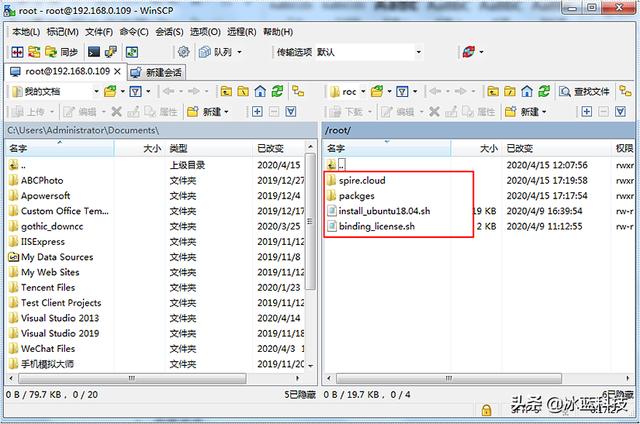Select the IISExpress folder
Image resolution: width=640 pixels, height=424 pixels.
pyautogui.click(x=42, y=242)
